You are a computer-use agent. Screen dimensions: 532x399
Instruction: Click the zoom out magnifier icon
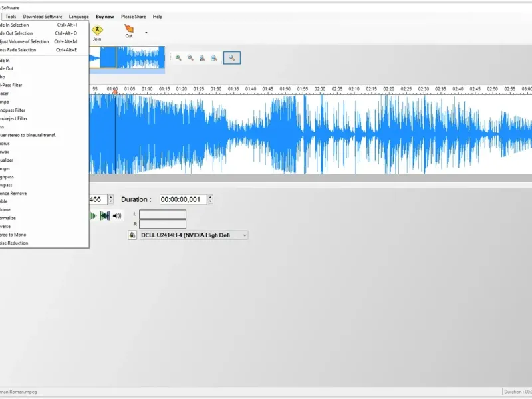coord(190,58)
